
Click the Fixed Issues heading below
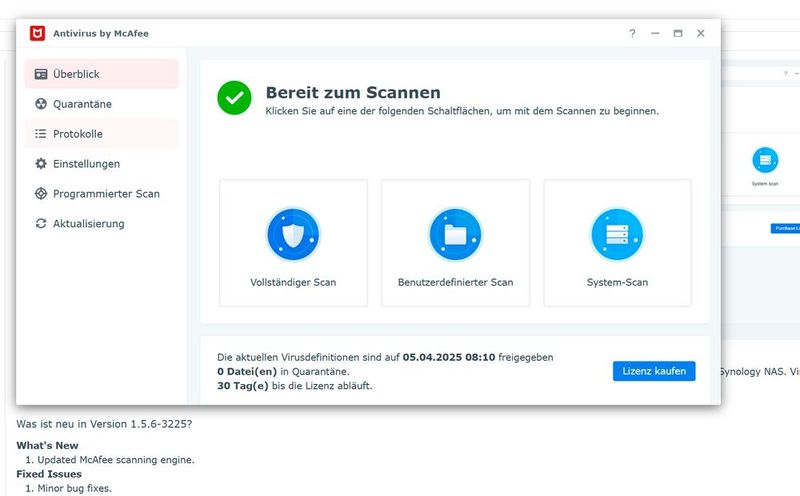[x=49, y=474]
